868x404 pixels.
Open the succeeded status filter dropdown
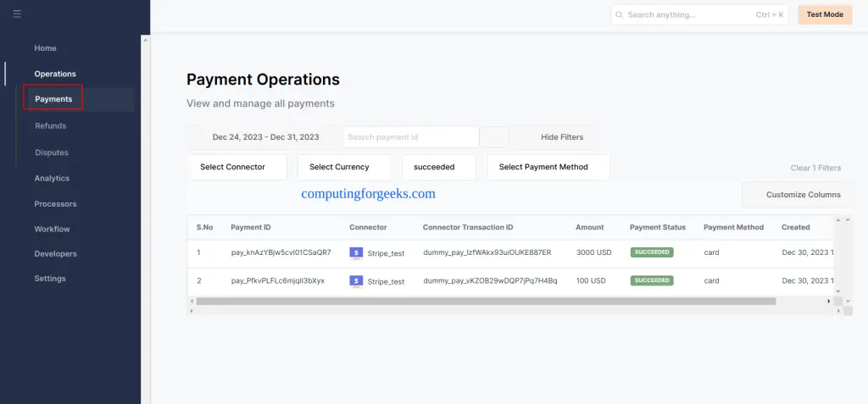pos(438,167)
